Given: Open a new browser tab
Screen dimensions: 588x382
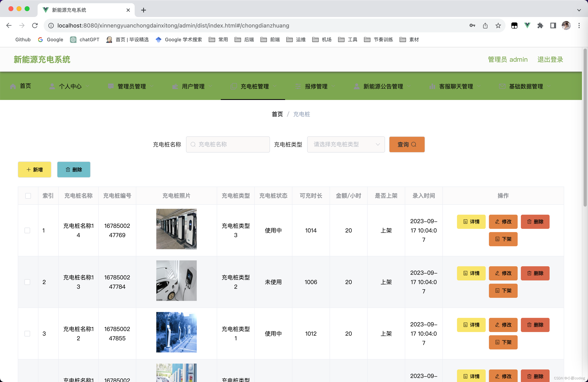Looking at the screenshot, I should tap(144, 10).
